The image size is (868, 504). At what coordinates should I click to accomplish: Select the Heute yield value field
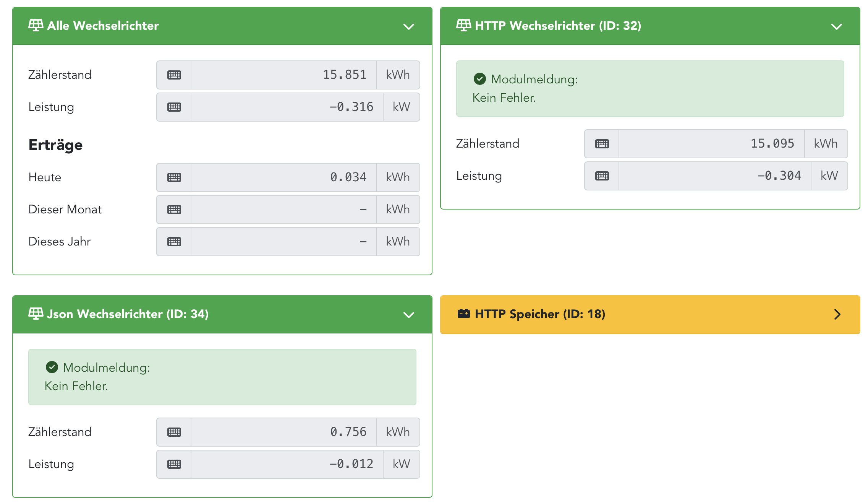(283, 177)
